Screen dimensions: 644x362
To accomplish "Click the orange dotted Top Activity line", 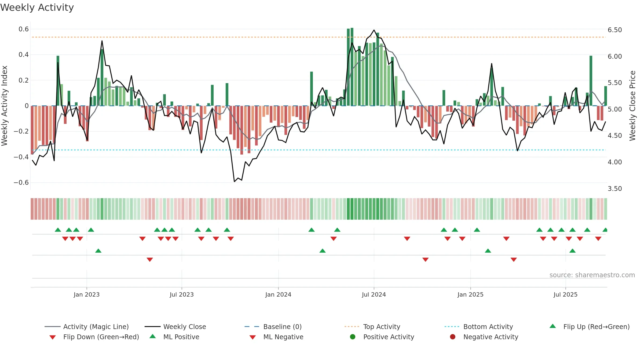I will pyautogui.click(x=319, y=37).
